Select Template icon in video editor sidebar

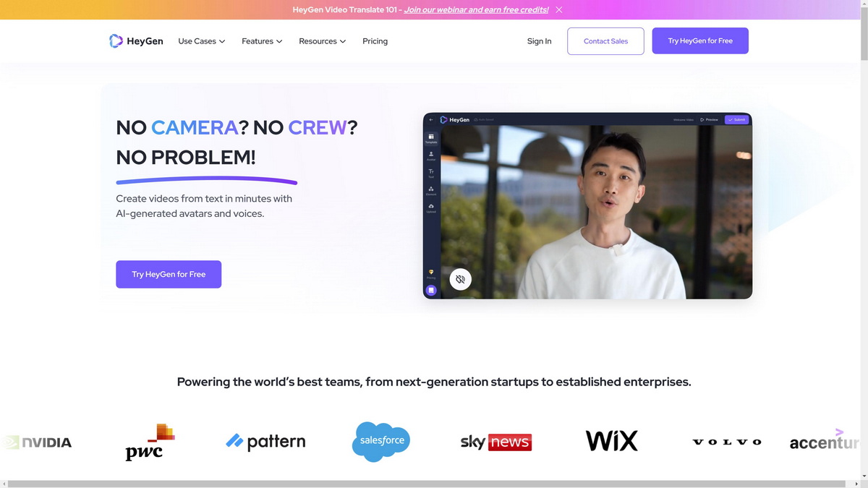[x=431, y=138]
